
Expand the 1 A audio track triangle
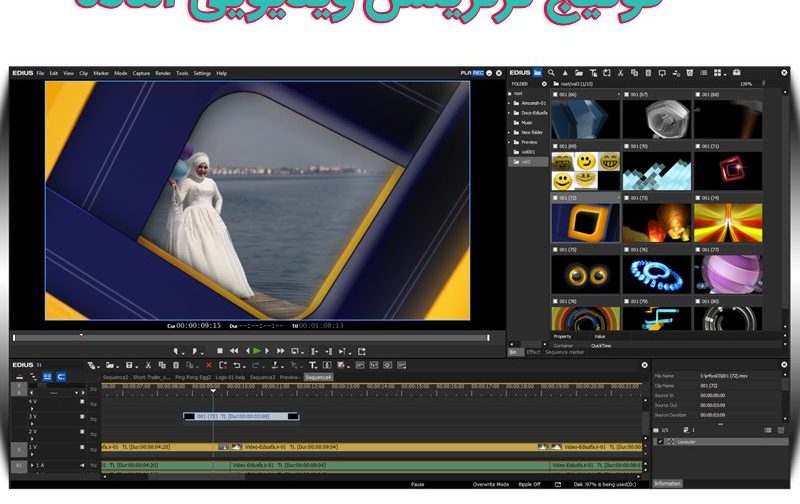point(32,465)
